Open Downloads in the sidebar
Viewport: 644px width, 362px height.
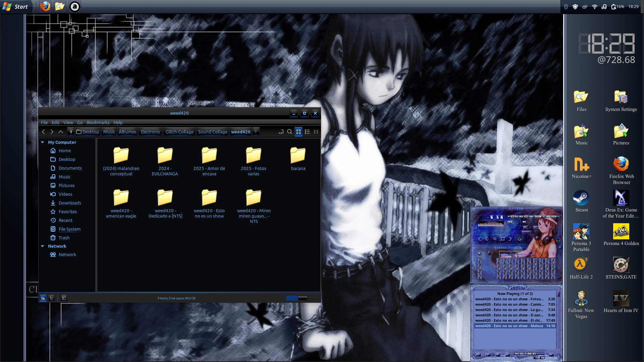69,203
